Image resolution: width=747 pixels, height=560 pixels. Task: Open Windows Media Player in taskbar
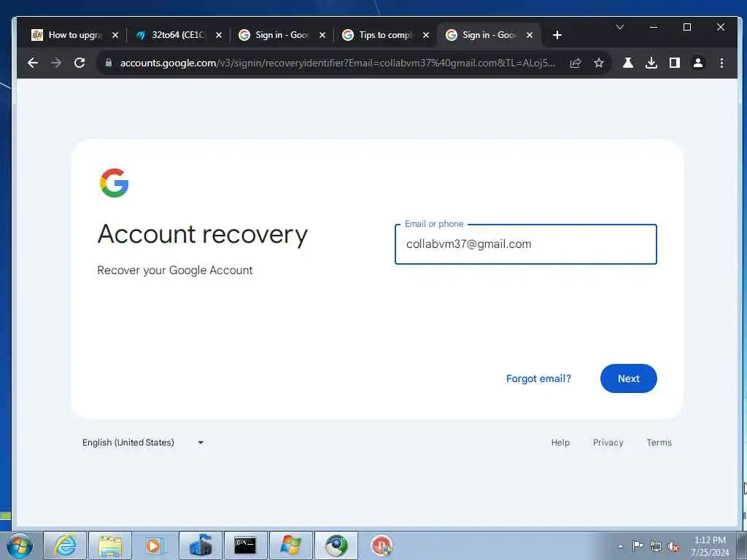tap(155, 545)
